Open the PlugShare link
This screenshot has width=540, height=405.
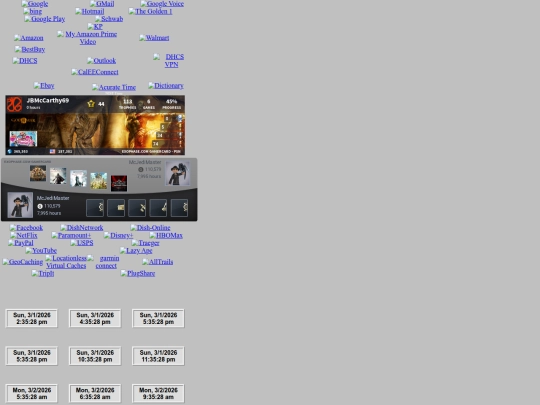point(138,273)
